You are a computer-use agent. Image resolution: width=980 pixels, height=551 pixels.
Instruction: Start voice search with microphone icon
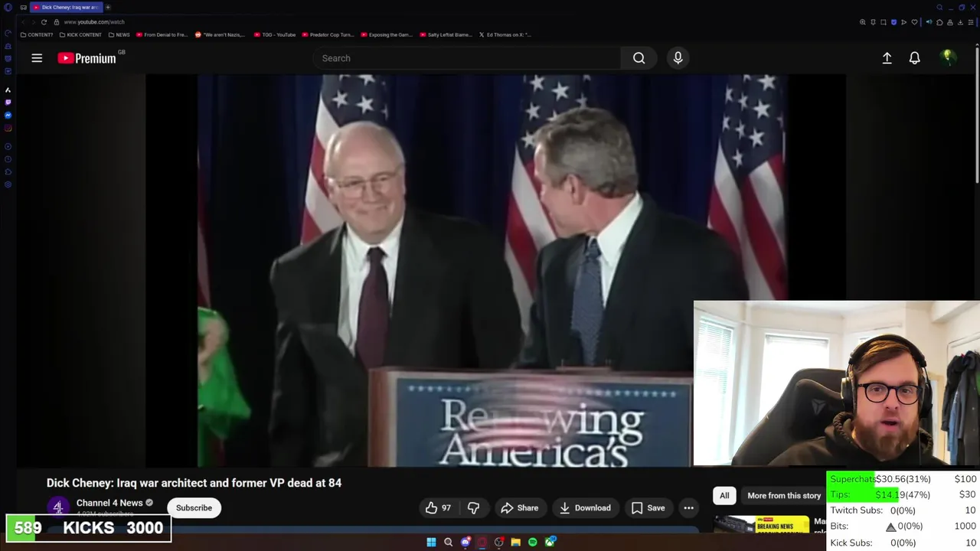pyautogui.click(x=678, y=58)
